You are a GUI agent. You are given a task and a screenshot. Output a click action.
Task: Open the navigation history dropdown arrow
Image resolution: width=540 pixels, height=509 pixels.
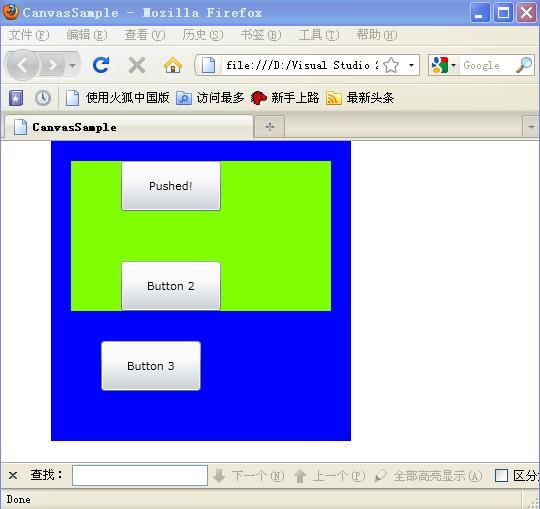(x=73, y=65)
